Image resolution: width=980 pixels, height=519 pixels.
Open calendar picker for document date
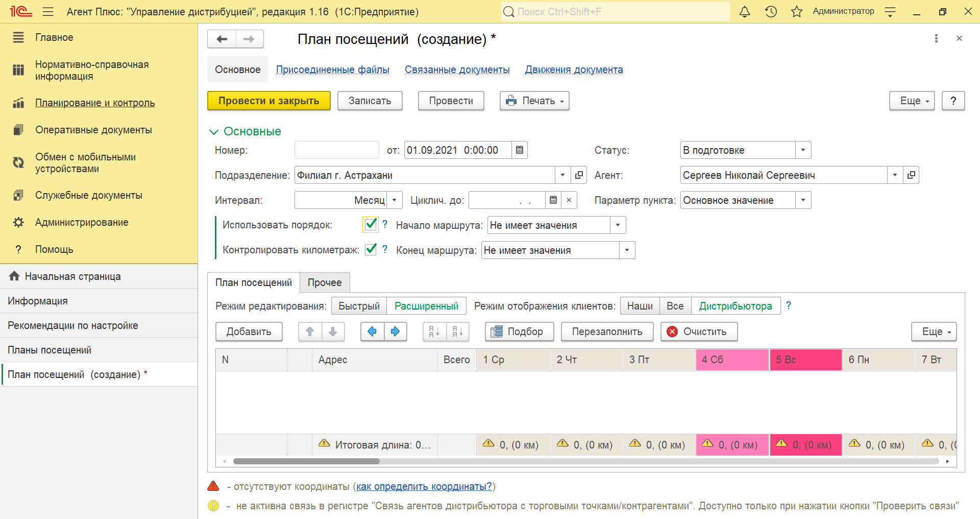click(x=519, y=150)
